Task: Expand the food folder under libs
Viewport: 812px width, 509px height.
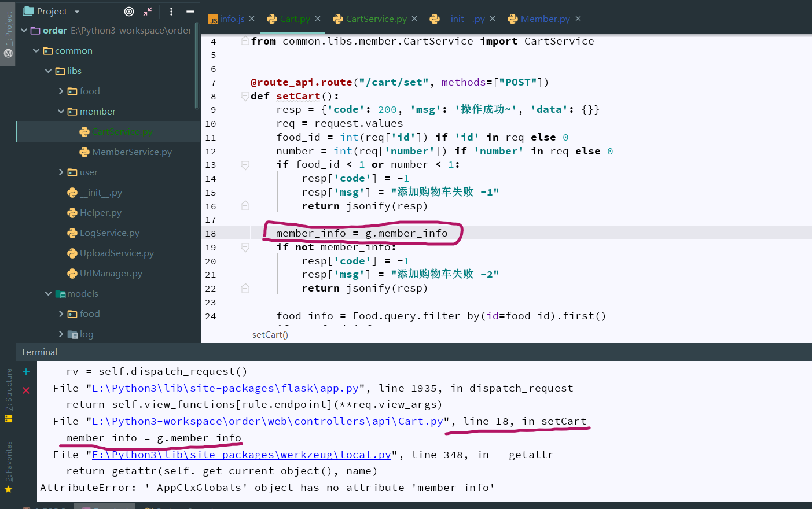Action: (61, 91)
